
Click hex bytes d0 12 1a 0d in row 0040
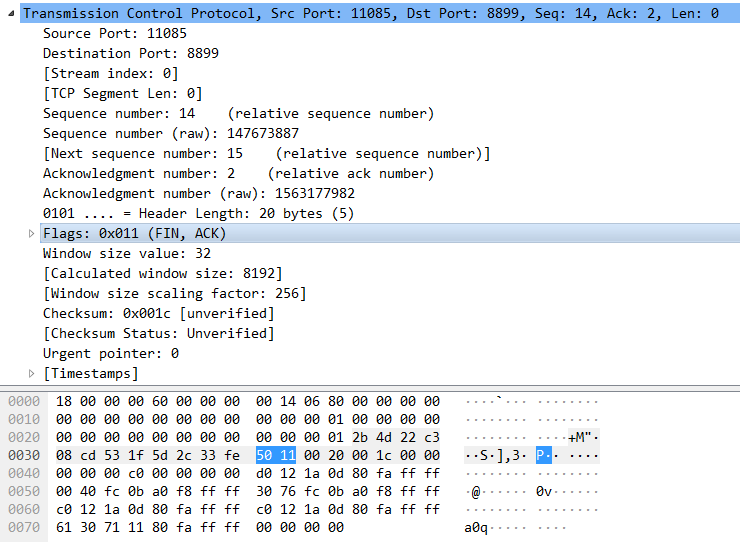(x=300, y=473)
